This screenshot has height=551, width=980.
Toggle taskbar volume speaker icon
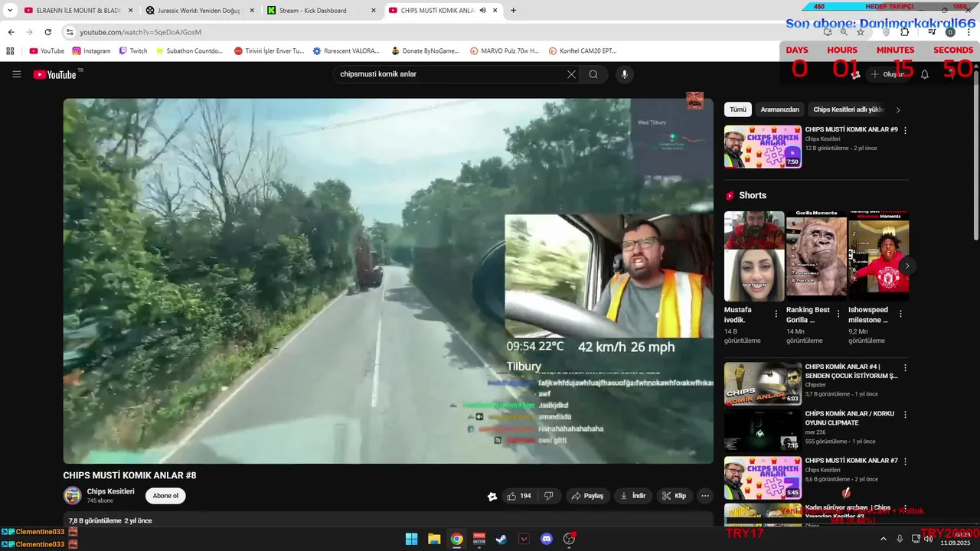tap(928, 539)
